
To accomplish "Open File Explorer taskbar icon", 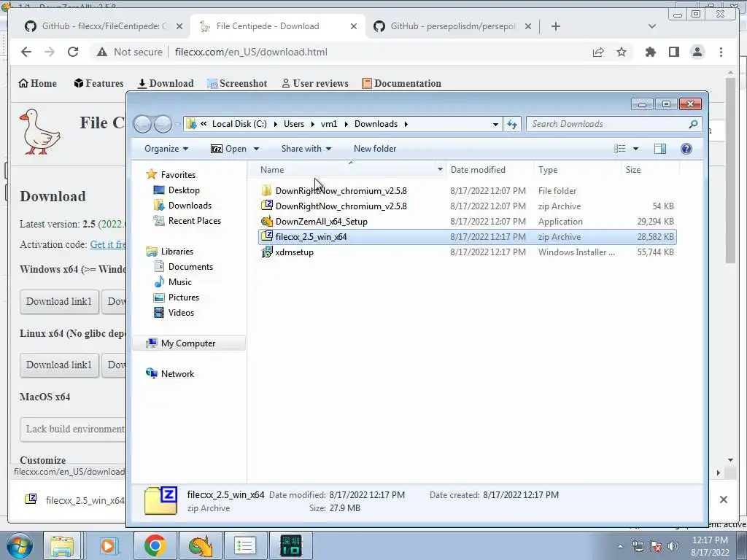I will tap(62, 545).
